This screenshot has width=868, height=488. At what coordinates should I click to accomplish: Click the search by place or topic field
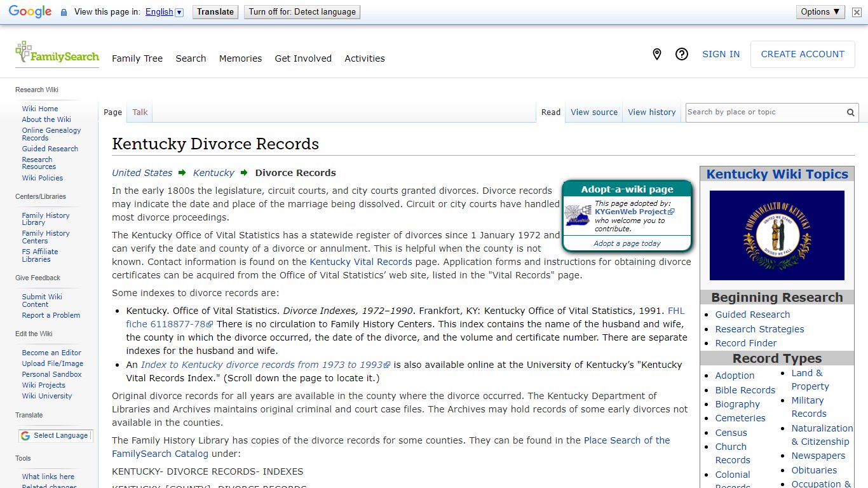764,112
